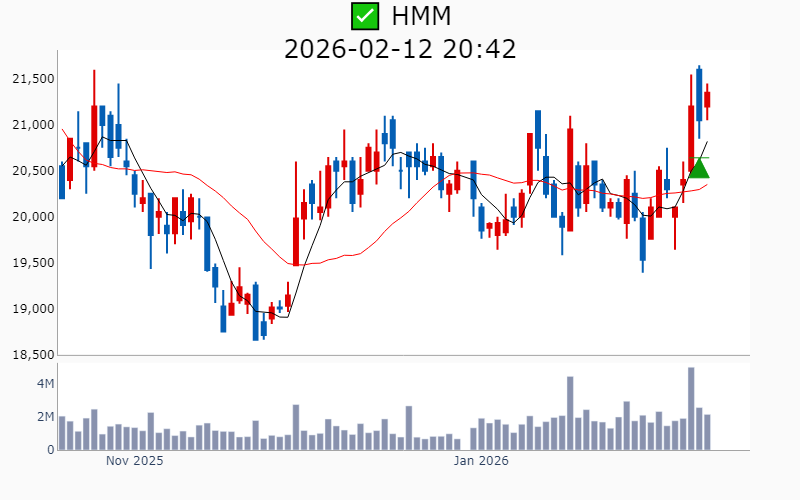This screenshot has height=500, width=800.
Task: Click the 21,500 price axis label
Action: tap(30, 79)
